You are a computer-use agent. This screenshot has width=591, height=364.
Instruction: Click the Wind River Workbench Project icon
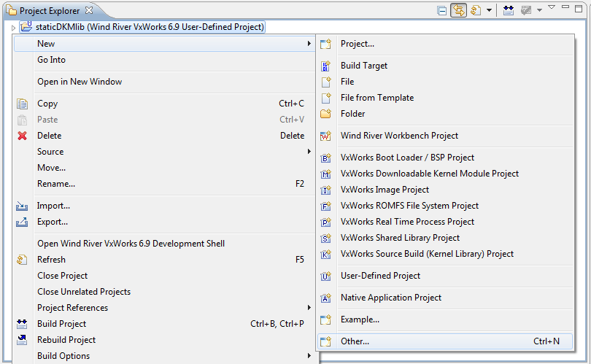pos(325,136)
